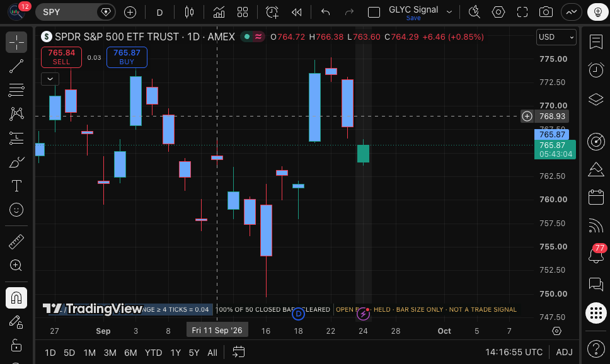Toggle lock all drawing tools

pos(16,345)
